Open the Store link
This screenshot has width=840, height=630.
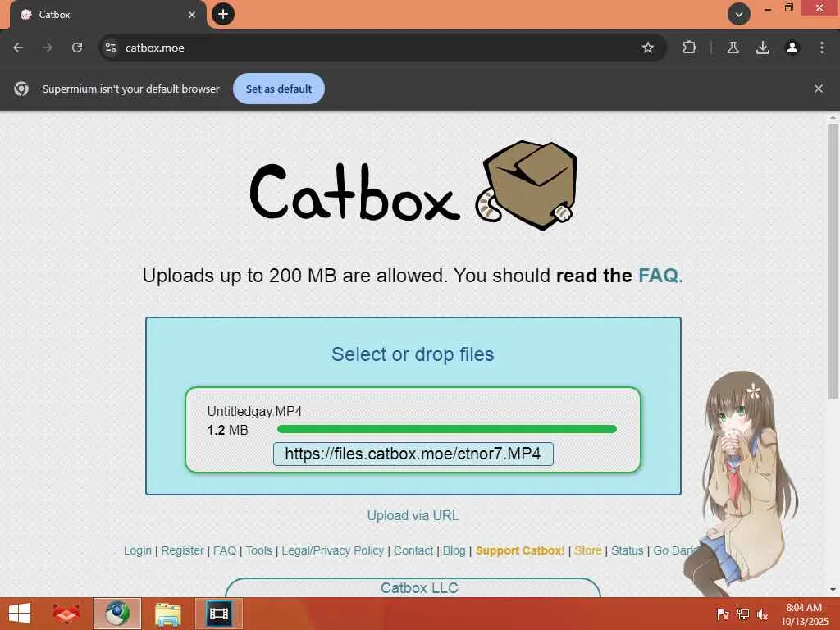point(587,550)
